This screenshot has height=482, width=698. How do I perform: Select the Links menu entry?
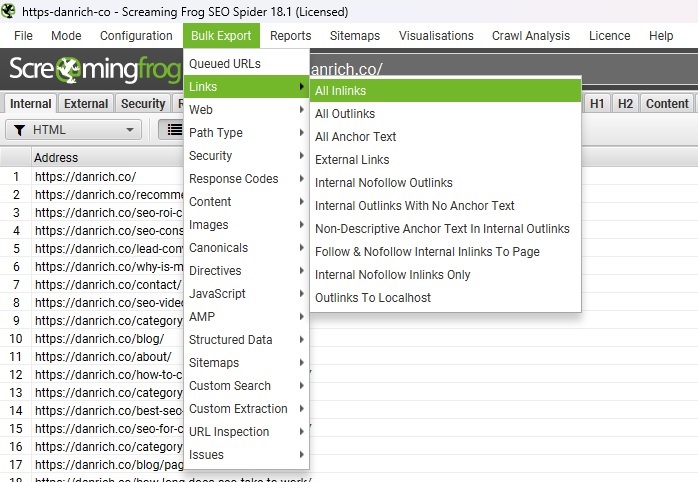[x=246, y=86]
